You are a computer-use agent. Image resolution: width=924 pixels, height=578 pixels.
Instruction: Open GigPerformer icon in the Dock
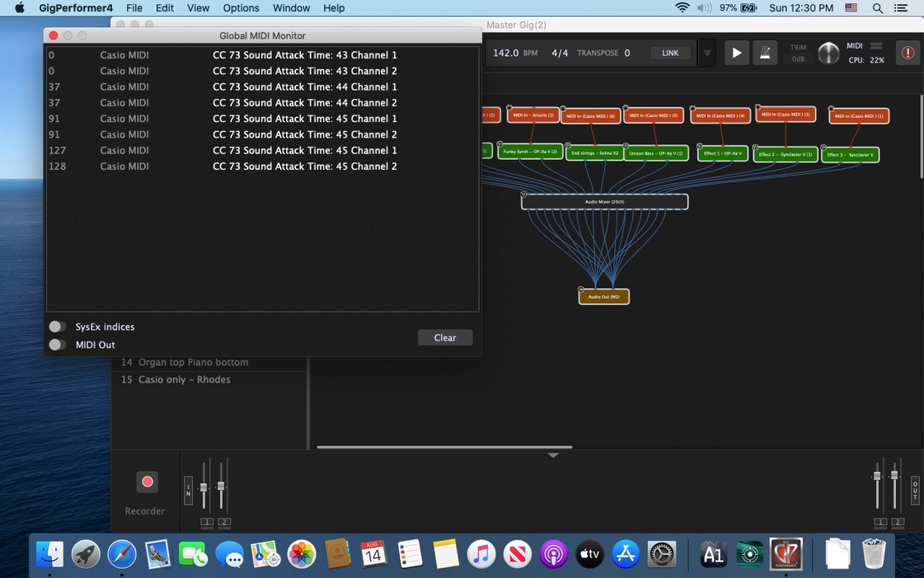pos(786,554)
